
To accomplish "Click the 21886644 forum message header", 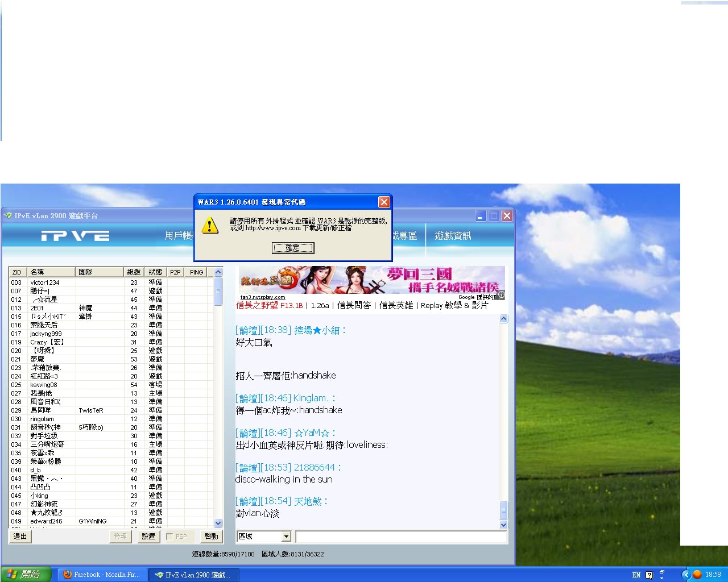I will (x=288, y=467).
